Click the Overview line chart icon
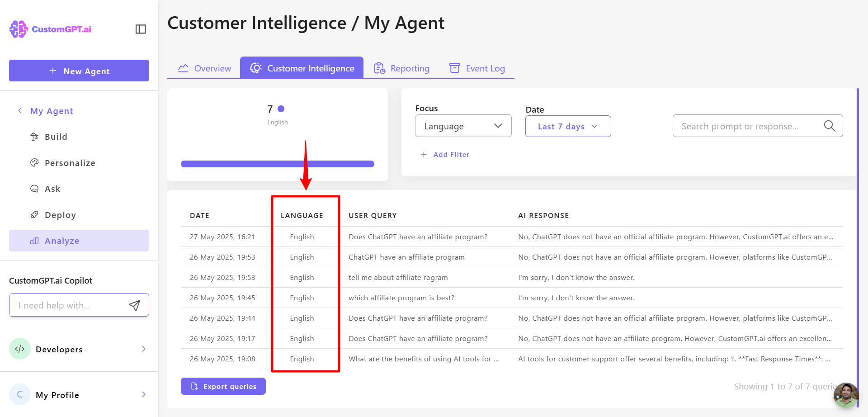This screenshot has width=868, height=417. click(183, 68)
